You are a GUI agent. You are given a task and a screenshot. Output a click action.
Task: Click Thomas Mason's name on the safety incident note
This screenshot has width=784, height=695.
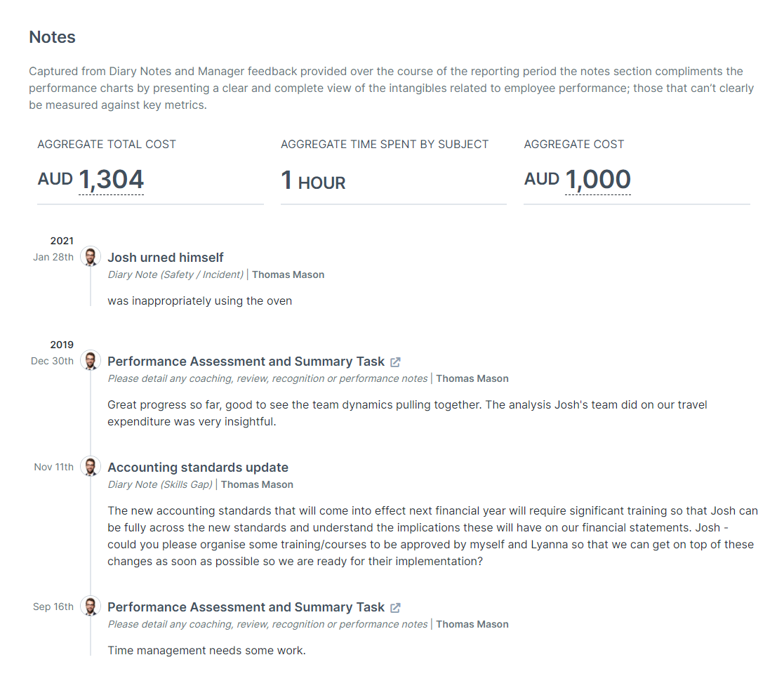coord(288,274)
